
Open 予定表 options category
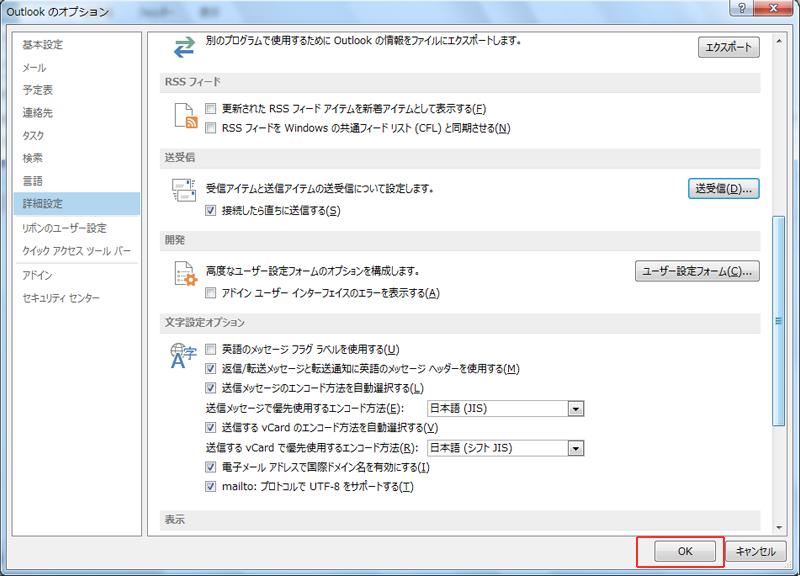click(77, 90)
